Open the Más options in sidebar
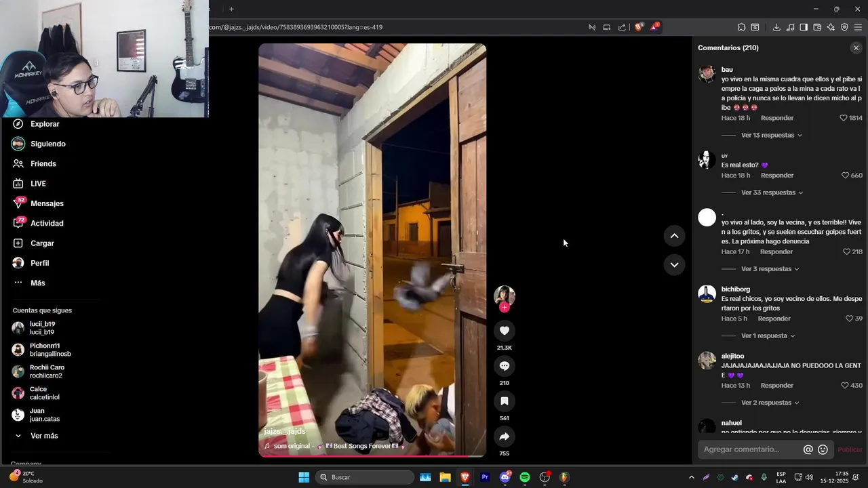The image size is (868, 488). 38,283
